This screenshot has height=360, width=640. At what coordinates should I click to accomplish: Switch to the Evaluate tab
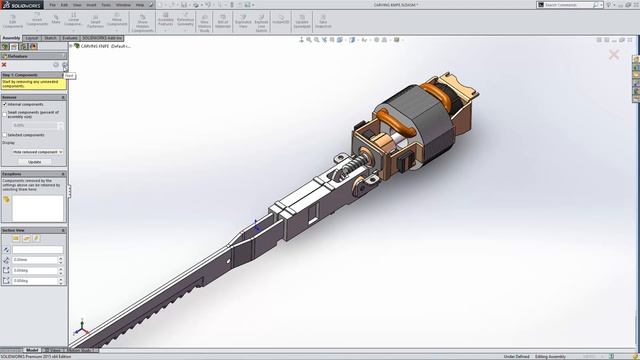click(69, 38)
